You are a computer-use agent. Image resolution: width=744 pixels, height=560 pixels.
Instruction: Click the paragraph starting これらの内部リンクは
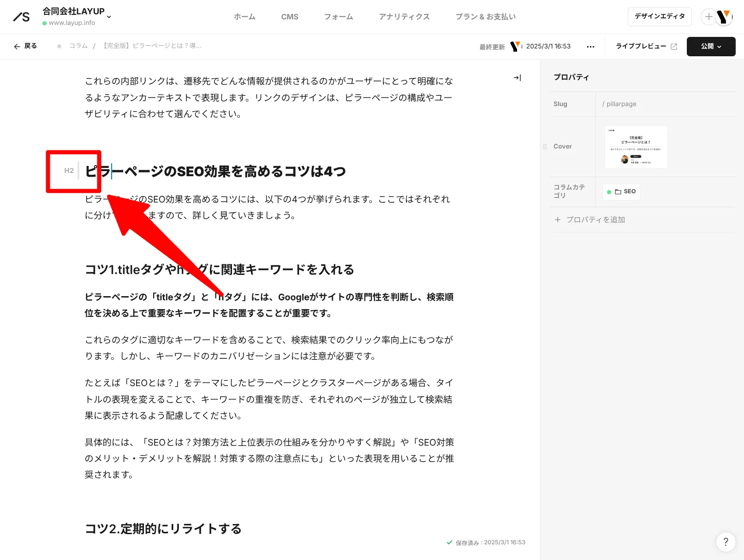269,98
